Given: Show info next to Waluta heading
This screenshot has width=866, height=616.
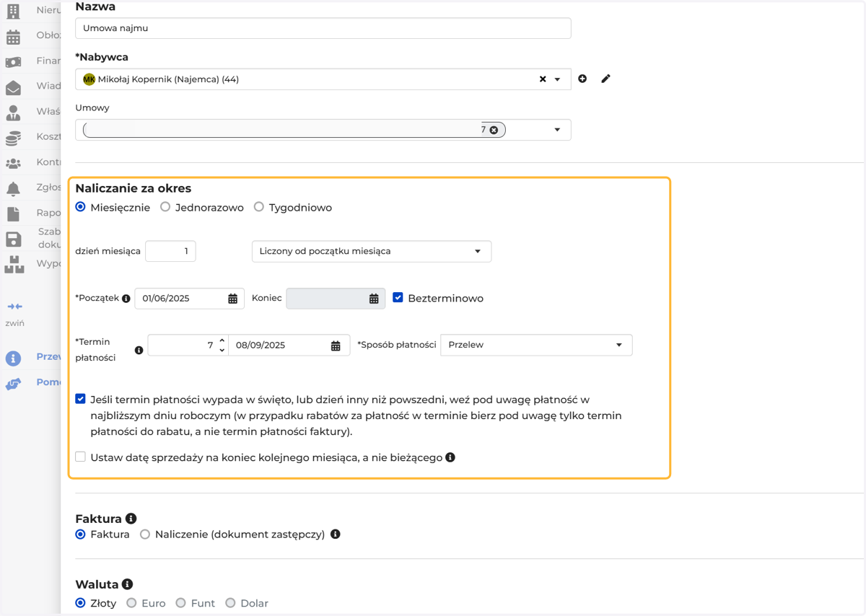Looking at the screenshot, I should (127, 584).
